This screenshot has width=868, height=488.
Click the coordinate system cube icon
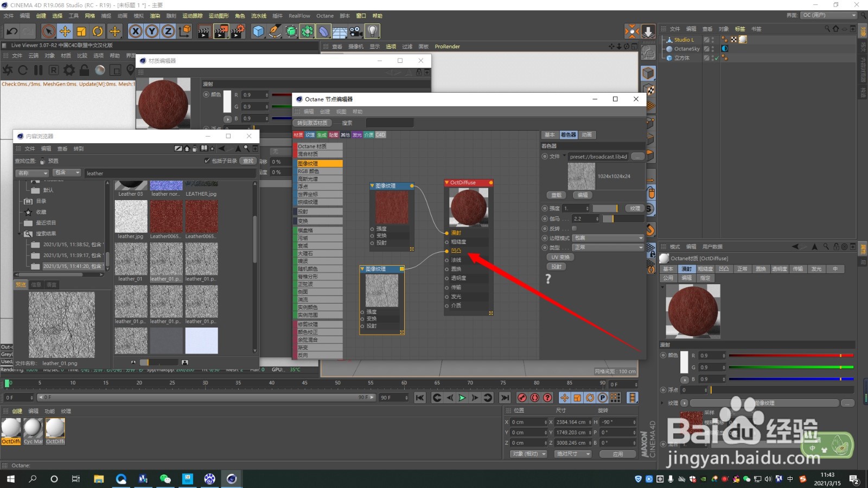185,31
